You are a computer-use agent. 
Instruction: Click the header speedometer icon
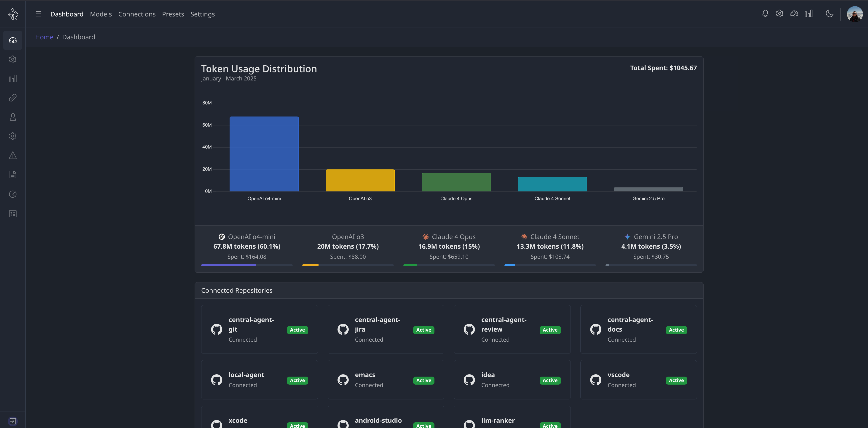tap(794, 13)
